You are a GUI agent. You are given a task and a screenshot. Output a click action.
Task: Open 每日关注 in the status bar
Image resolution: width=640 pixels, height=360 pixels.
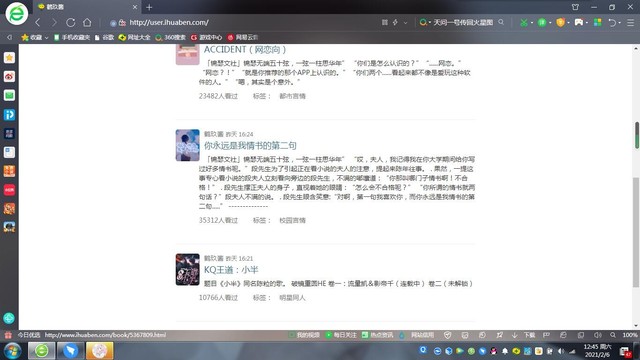coord(341,335)
